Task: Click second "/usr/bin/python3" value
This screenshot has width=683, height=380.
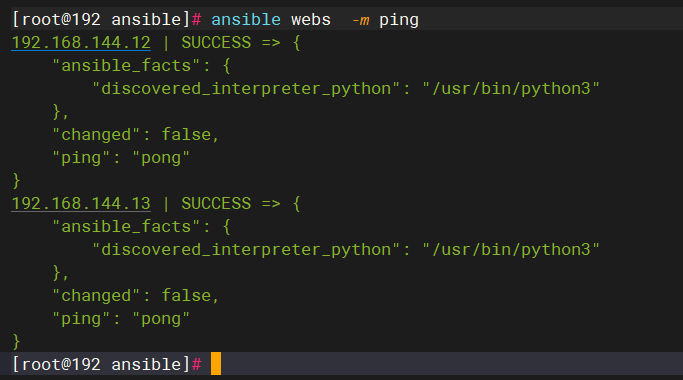Action: [511, 250]
